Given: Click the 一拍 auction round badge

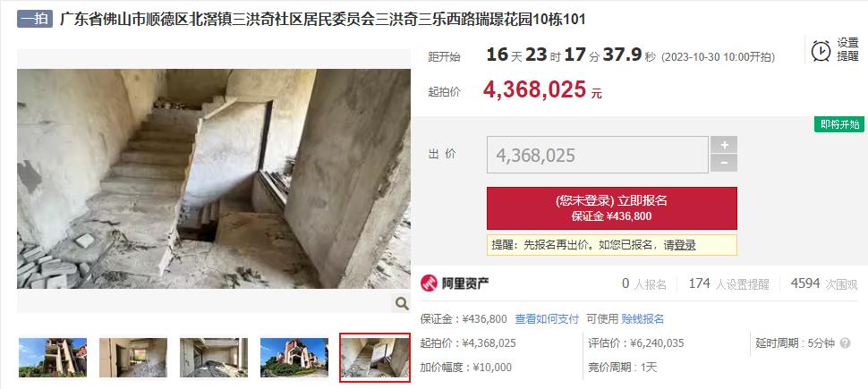Looking at the screenshot, I should [x=34, y=20].
